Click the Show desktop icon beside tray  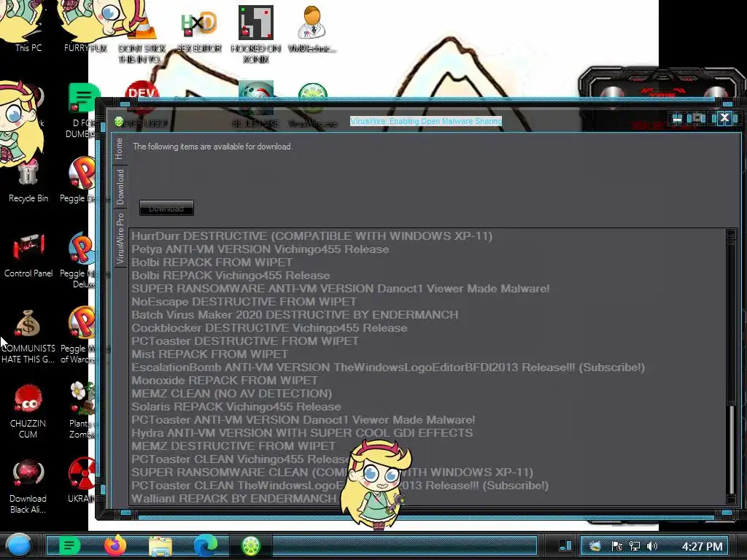tap(565, 545)
